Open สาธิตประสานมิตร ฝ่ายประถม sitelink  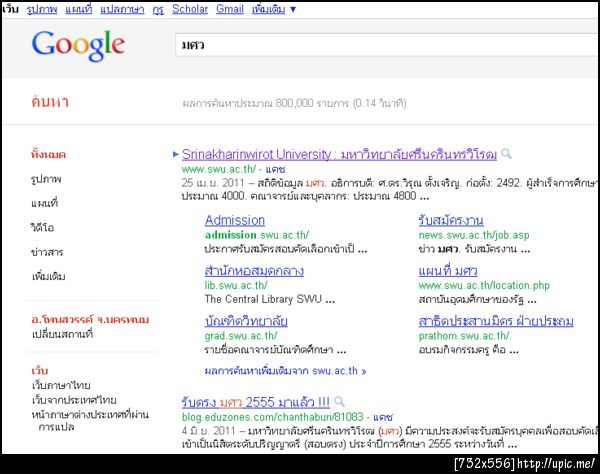point(496,321)
